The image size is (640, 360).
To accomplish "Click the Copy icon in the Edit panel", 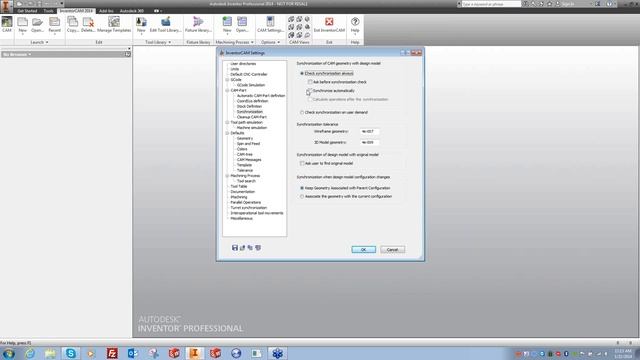I will coord(73,24).
